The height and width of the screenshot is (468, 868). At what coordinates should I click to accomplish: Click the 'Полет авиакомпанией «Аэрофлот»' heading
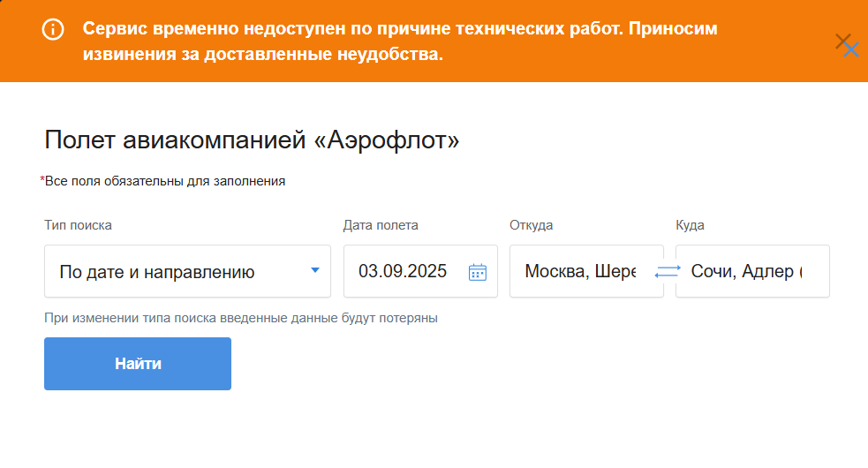[252, 140]
